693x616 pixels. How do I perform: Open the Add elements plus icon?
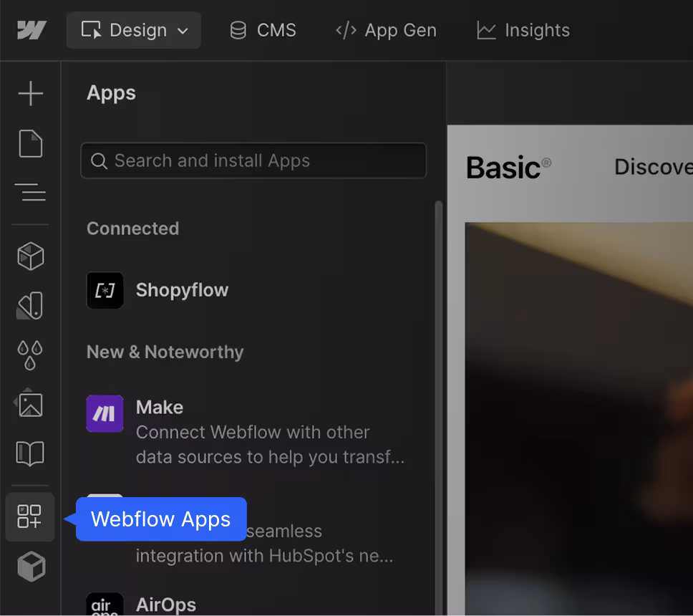coord(31,94)
